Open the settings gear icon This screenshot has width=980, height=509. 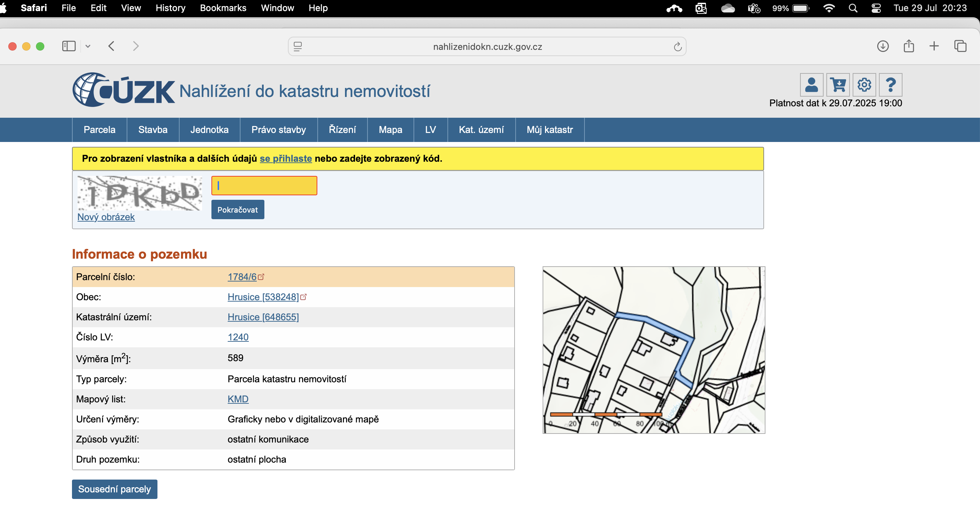tap(864, 84)
